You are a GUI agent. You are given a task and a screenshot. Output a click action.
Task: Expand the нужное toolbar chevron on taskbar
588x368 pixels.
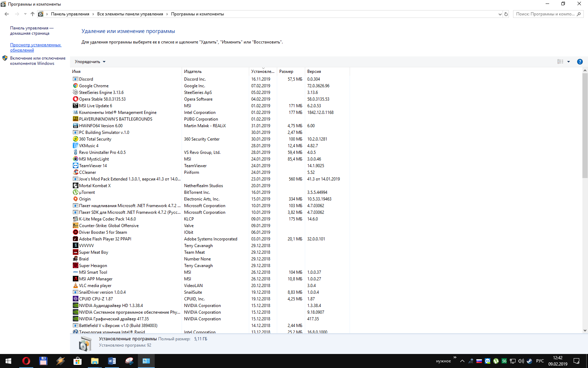tap(455, 357)
